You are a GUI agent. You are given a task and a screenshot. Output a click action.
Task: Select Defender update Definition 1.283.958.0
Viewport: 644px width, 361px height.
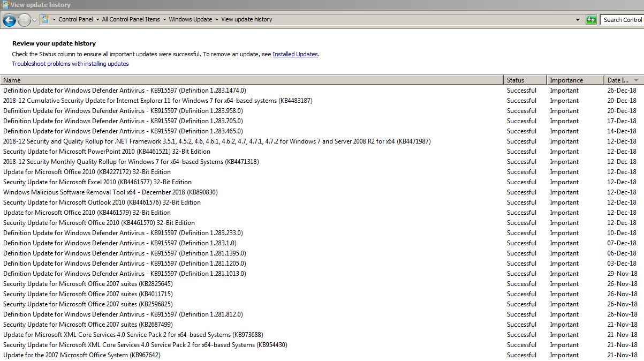pyautogui.click(x=321, y=111)
